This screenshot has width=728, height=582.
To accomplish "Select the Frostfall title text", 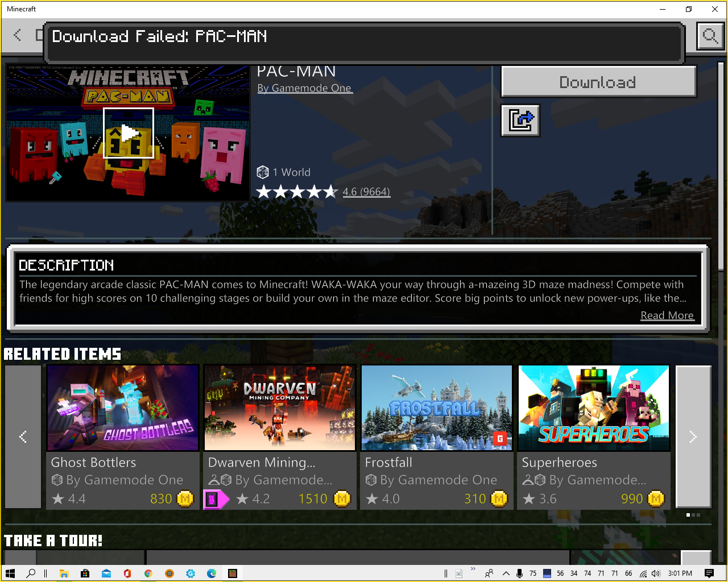I will tap(388, 463).
